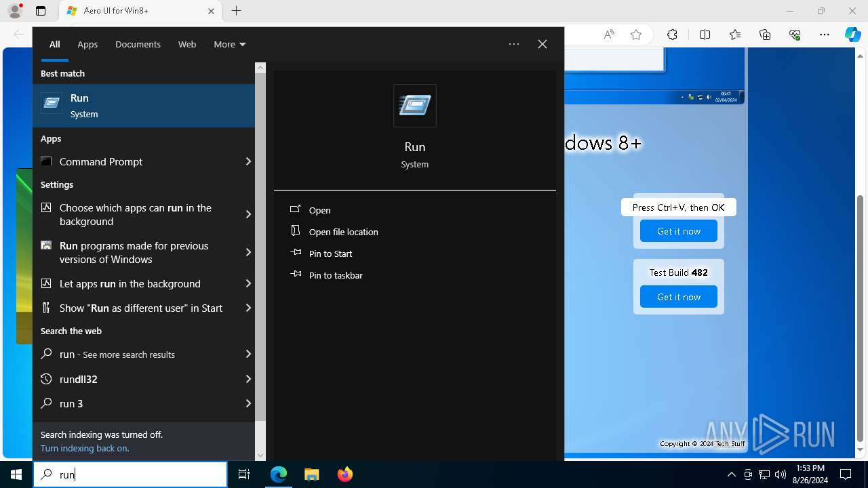Click 'Get it now' under Press Ctrl+V tooltip
The image size is (868, 488).
pos(679,231)
